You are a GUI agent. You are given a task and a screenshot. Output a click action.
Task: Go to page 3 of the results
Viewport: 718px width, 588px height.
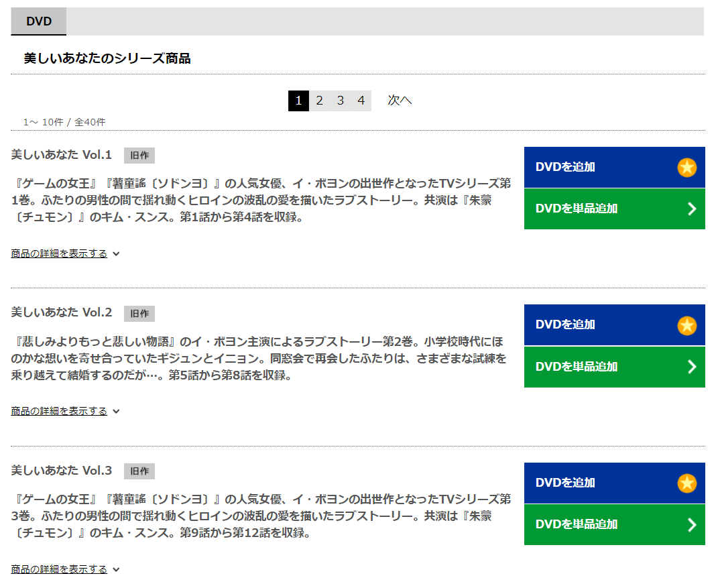coord(340,101)
